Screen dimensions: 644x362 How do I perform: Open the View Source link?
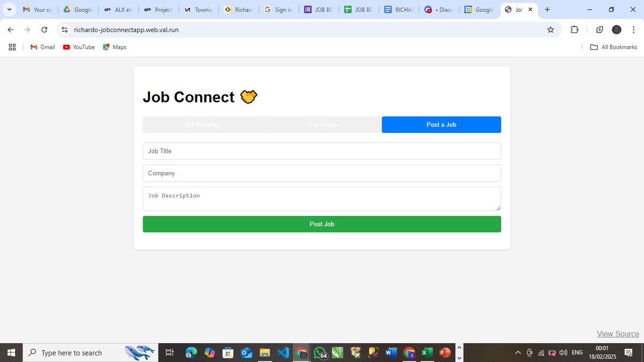coord(618,334)
